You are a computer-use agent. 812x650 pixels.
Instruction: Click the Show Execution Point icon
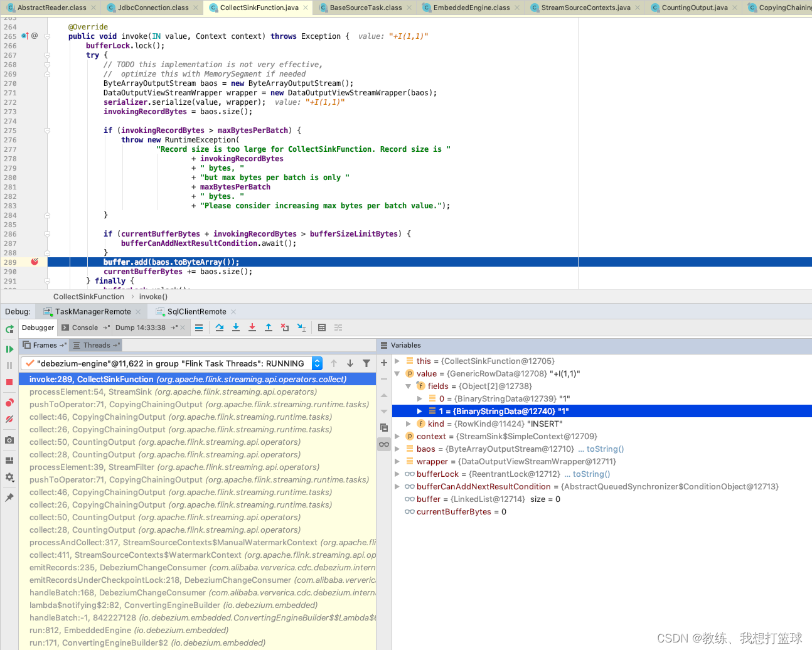click(199, 328)
